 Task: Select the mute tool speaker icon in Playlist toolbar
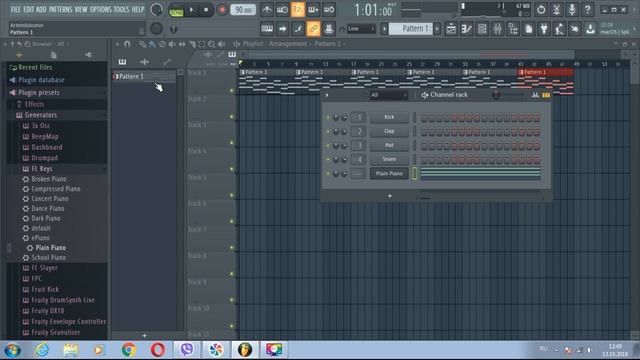172,44
